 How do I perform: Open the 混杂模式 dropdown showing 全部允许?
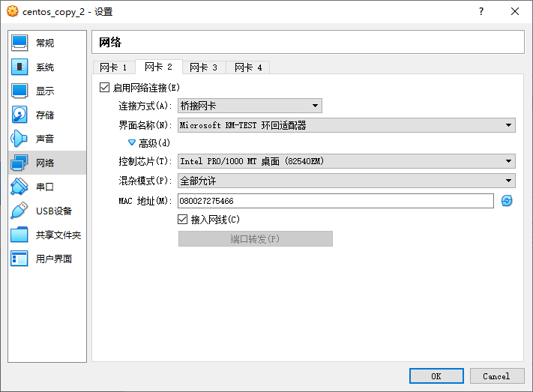(x=346, y=181)
